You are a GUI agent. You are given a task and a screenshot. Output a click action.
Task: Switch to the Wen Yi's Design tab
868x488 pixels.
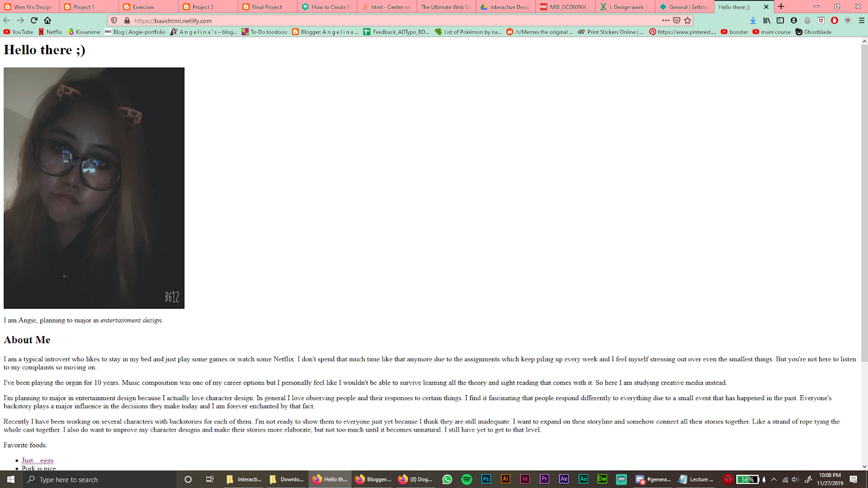pyautogui.click(x=29, y=7)
